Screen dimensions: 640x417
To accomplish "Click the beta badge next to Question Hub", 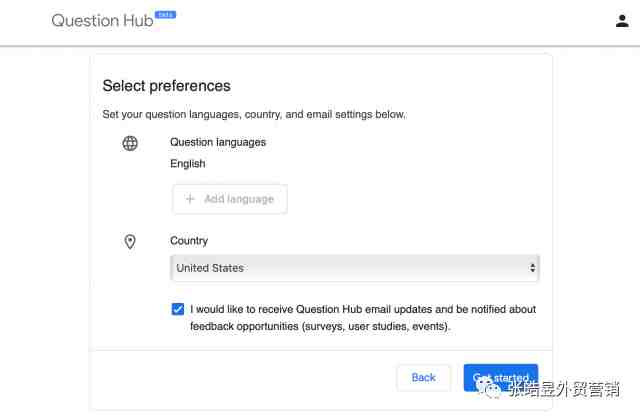I will pyautogui.click(x=165, y=15).
